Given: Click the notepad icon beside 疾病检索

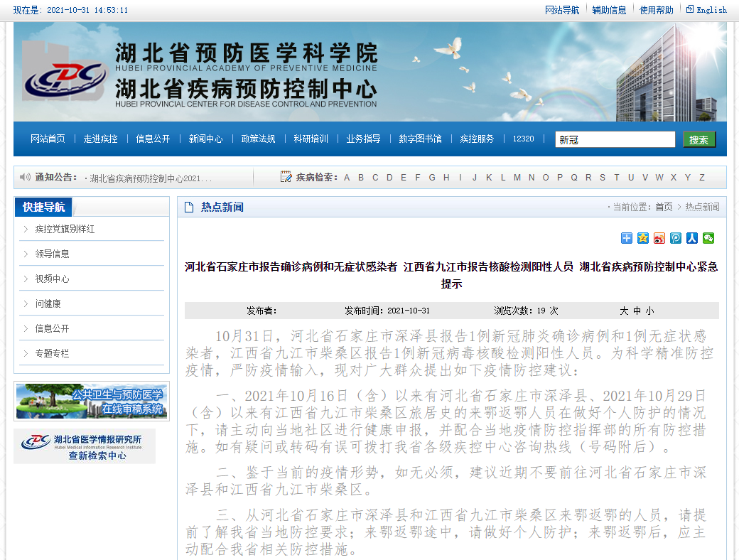Looking at the screenshot, I should [286, 177].
